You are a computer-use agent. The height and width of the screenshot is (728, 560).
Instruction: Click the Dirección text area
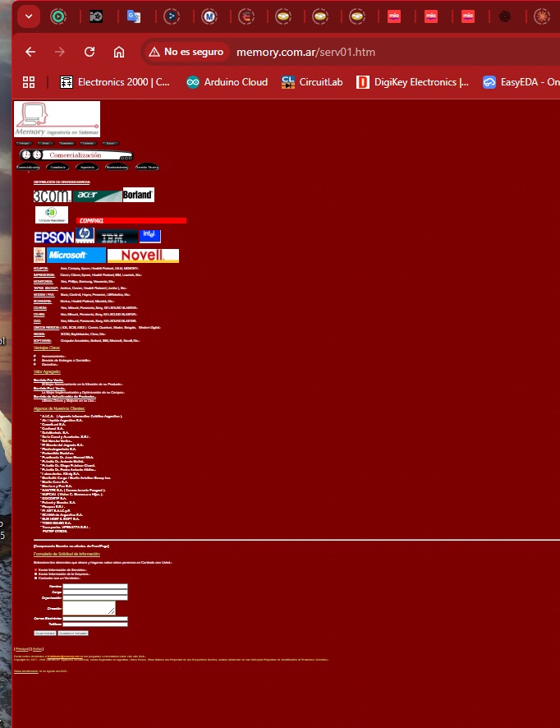pyautogui.click(x=89, y=608)
